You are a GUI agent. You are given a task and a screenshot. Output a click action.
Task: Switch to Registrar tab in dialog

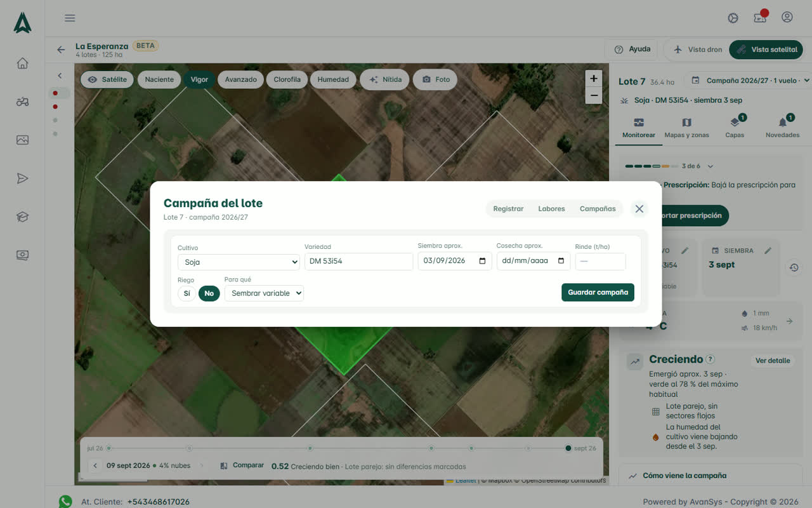[508, 209]
